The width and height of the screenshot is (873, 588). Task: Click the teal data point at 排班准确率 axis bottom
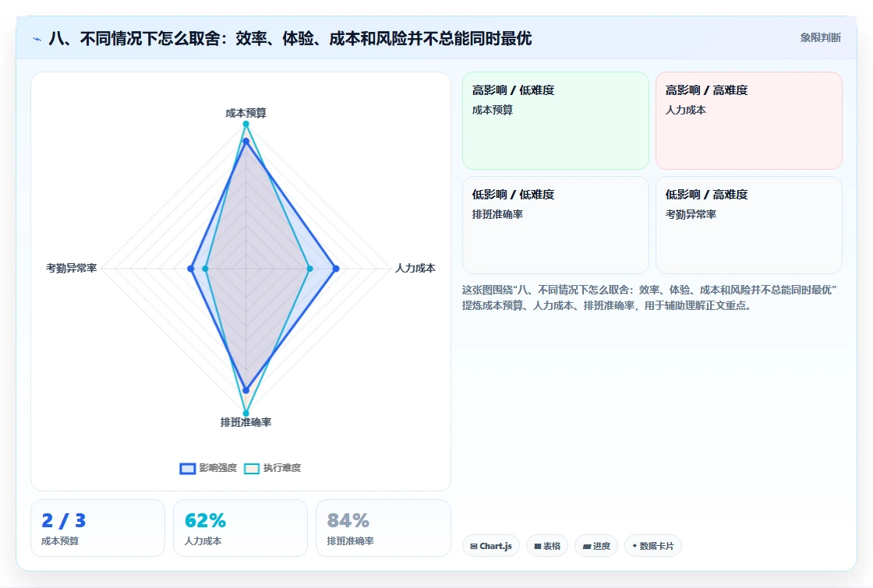(246, 414)
